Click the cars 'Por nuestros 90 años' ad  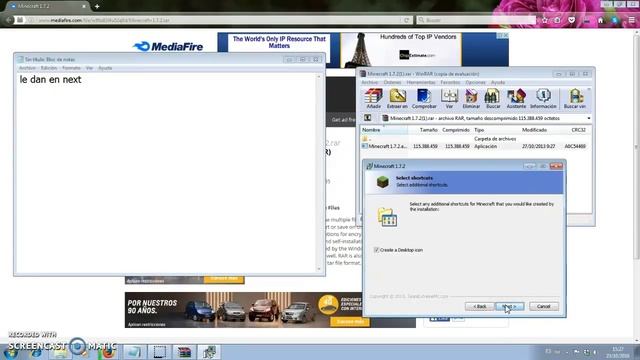coord(270,309)
